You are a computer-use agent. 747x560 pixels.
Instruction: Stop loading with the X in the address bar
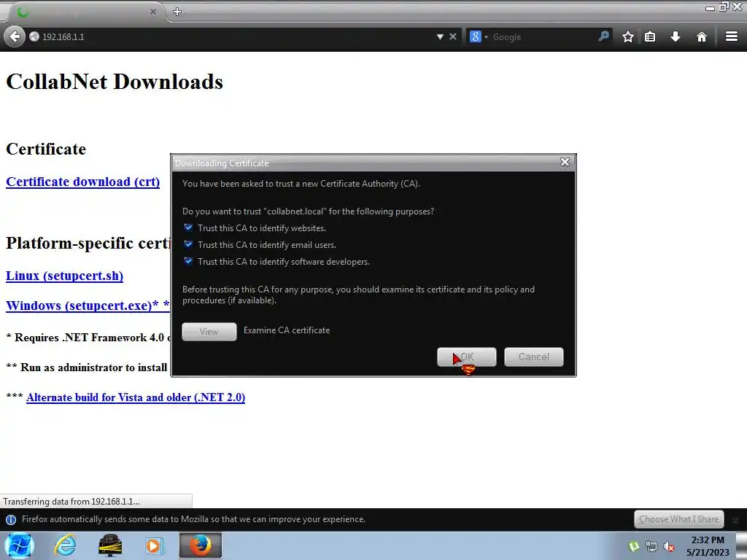[x=453, y=36]
